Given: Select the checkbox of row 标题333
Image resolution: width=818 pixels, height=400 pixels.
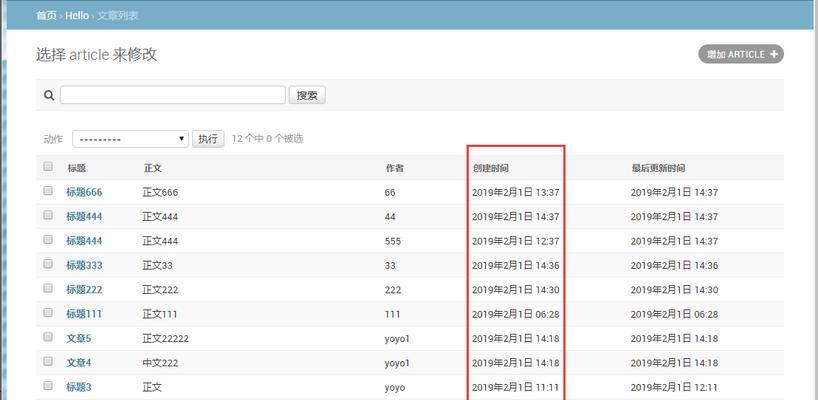Looking at the screenshot, I should point(48,264).
